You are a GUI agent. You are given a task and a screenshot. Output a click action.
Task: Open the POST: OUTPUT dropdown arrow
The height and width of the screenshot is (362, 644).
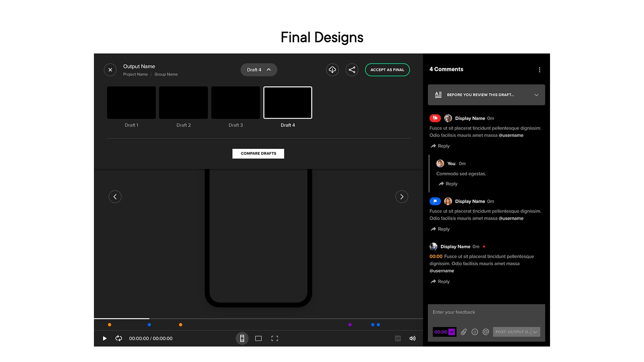(535, 332)
